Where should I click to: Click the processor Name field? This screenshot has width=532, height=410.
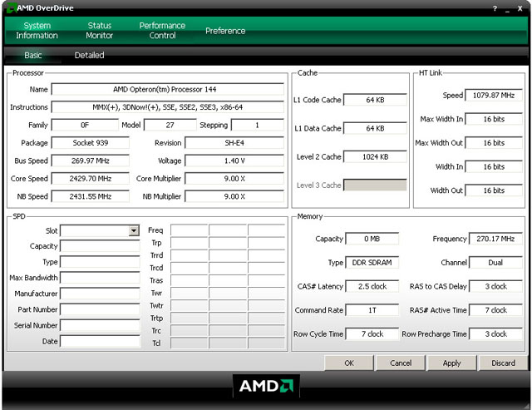168,89
